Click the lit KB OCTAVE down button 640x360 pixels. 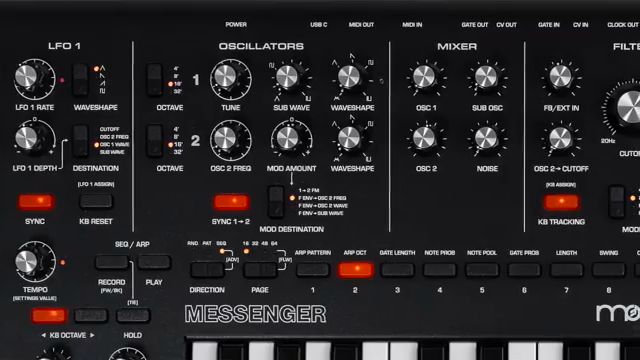[x=49, y=316]
